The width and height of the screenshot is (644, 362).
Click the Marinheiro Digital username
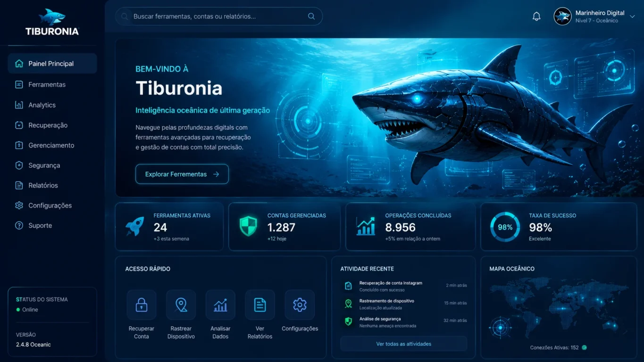(600, 13)
